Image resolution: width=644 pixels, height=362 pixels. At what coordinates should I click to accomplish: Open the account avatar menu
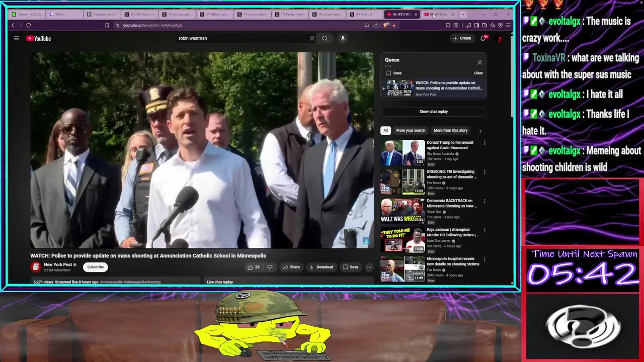[x=500, y=38]
